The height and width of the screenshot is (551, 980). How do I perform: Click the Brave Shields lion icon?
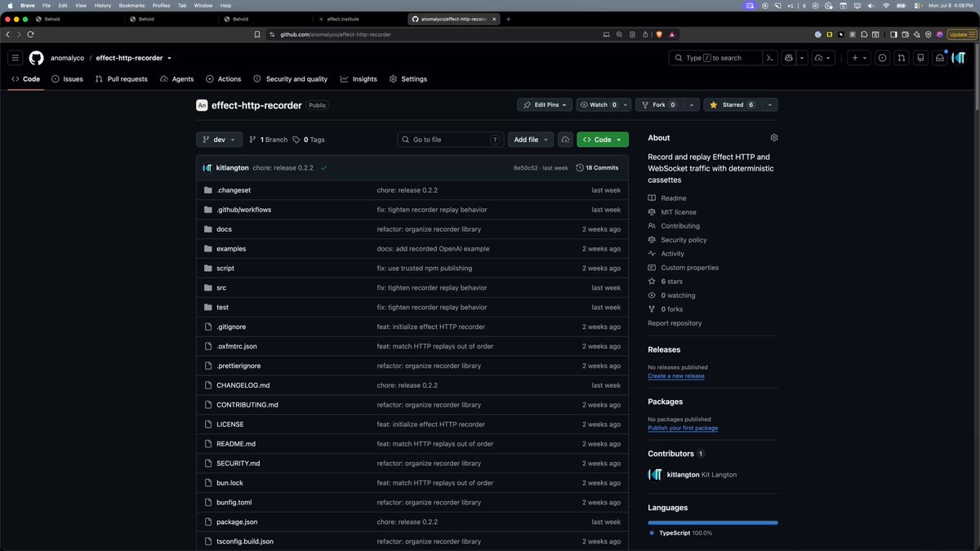coord(658,34)
